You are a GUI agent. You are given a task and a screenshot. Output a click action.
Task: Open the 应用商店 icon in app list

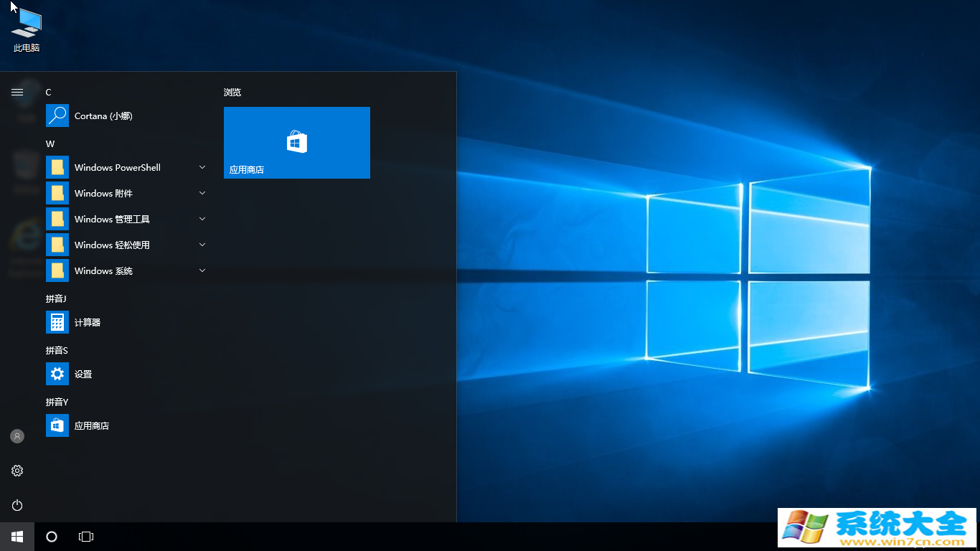[57, 425]
